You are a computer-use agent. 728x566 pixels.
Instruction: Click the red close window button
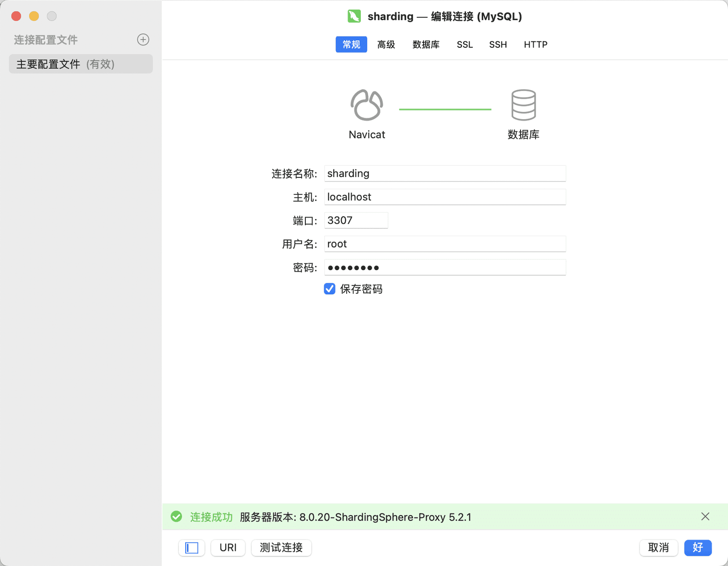pos(16,16)
